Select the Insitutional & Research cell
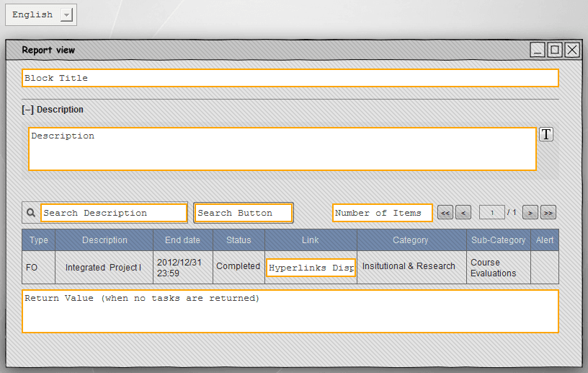Screen dimensions: 588x373 coord(411,266)
